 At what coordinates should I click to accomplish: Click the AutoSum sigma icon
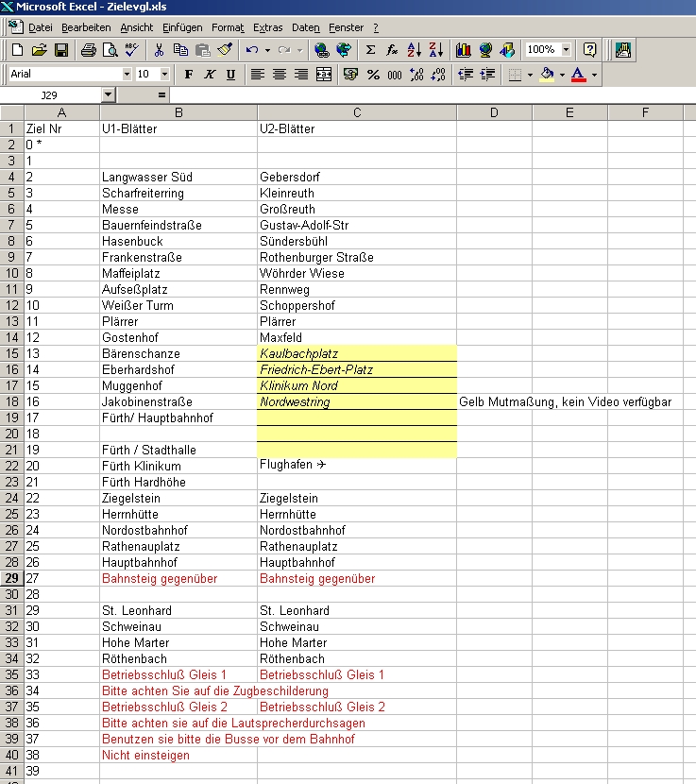pyautogui.click(x=370, y=50)
